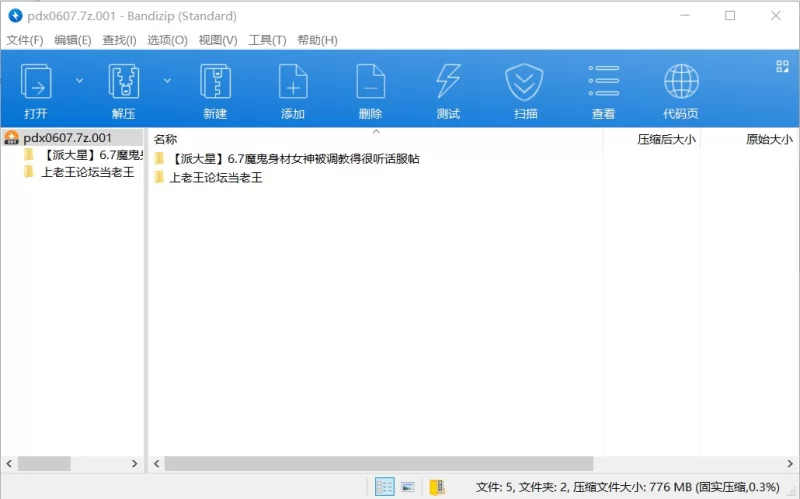Click the Test (测试) lightning icon
The image size is (800, 499).
(x=448, y=82)
